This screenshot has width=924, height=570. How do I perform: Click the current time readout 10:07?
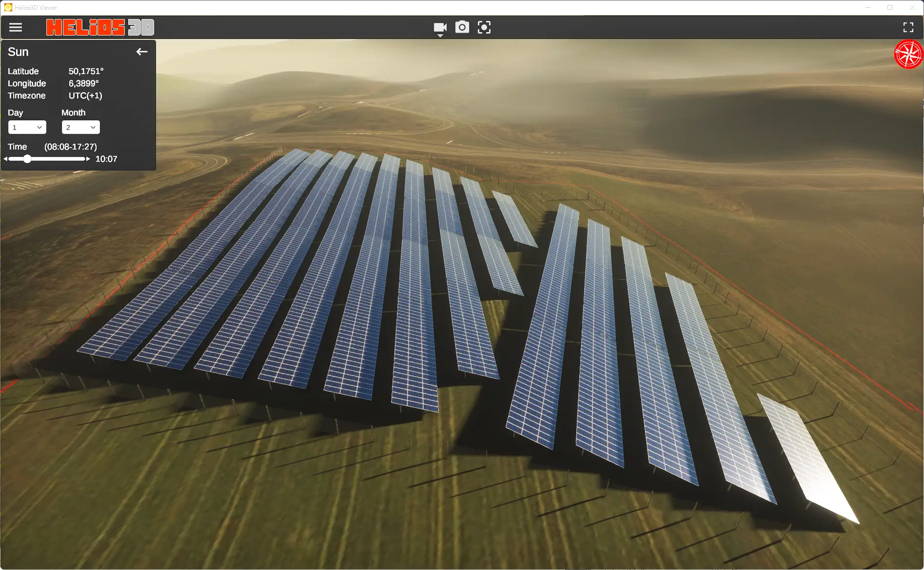(106, 159)
